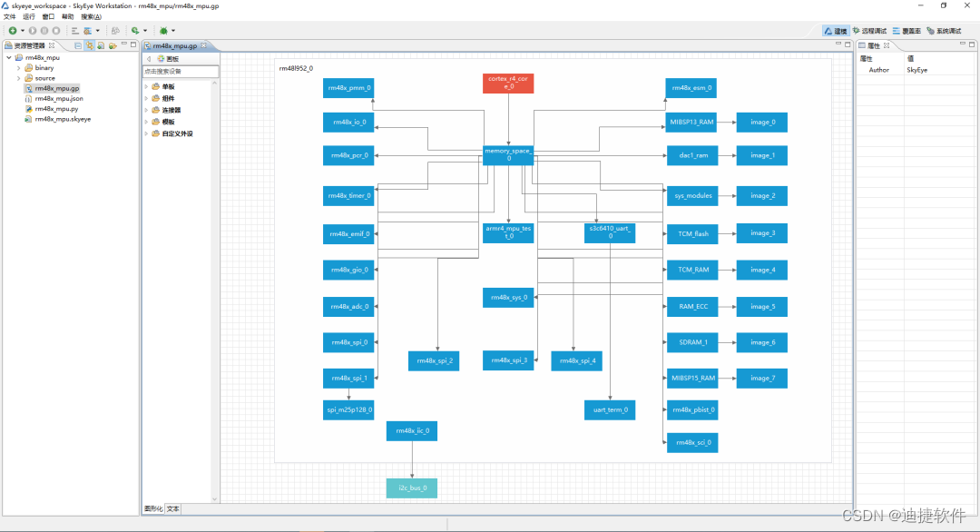
Task: Select the teal i2c_bus_0 node
Action: [x=412, y=488]
